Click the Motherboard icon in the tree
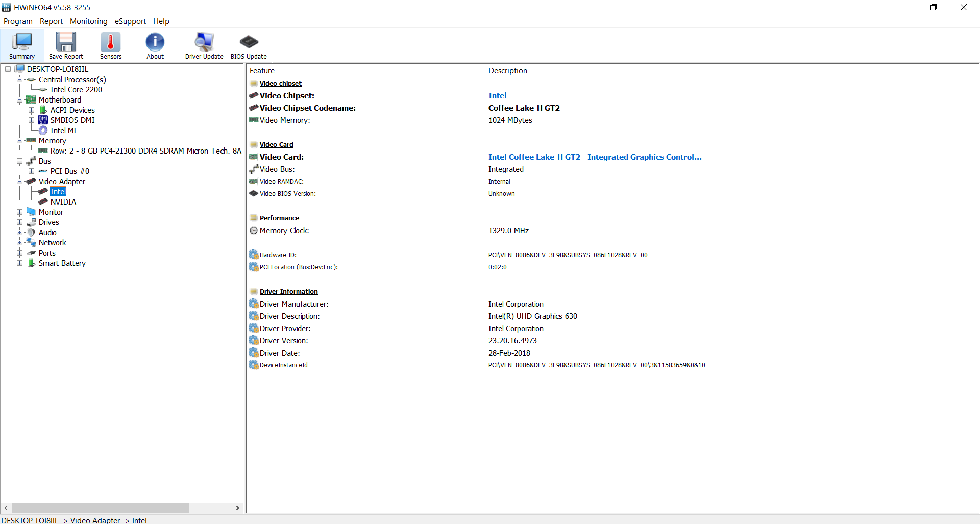The height and width of the screenshot is (524, 980). point(31,99)
